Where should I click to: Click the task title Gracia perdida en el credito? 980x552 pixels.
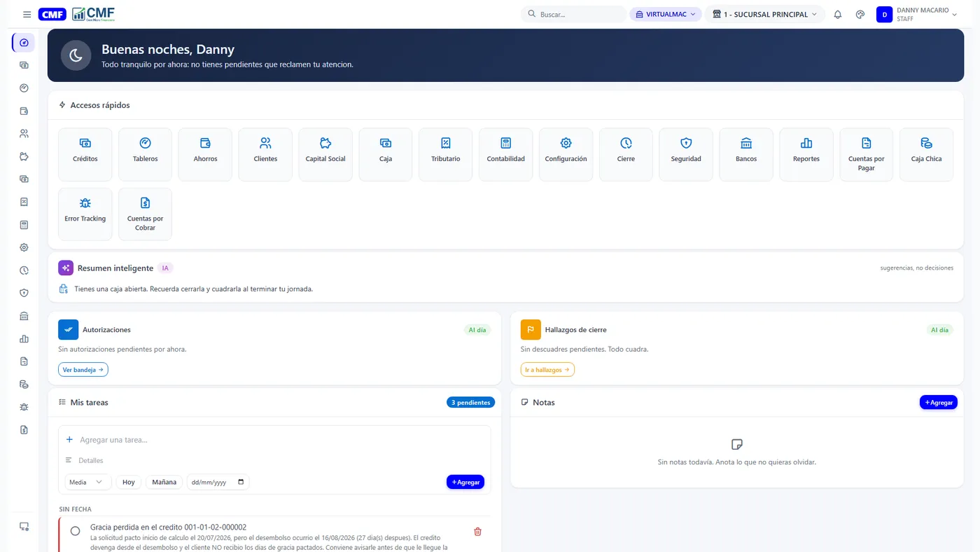point(169,527)
